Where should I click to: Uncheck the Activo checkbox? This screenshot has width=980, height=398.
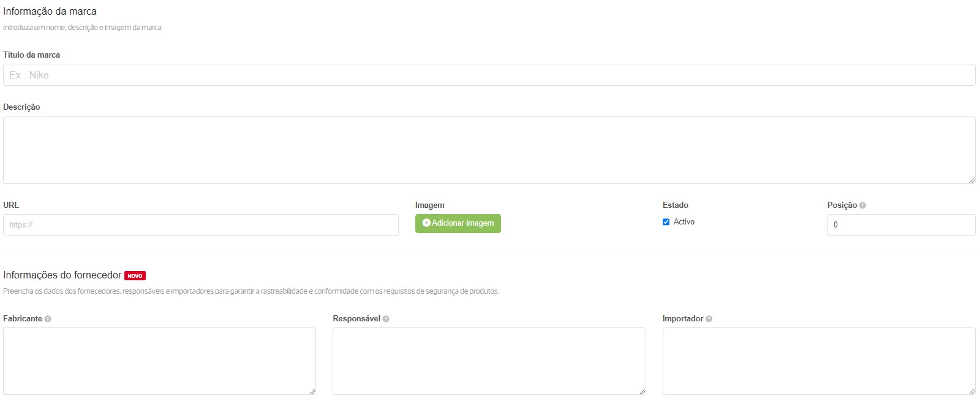coord(666,222)
